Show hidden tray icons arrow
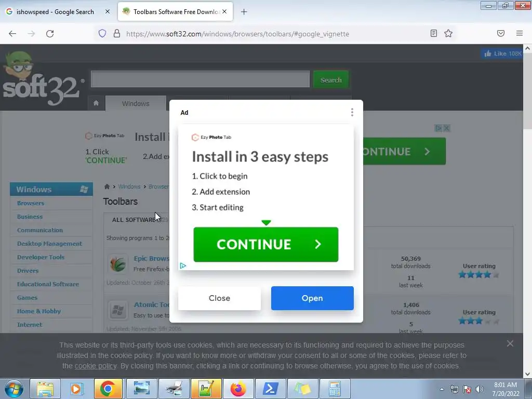The image size is (532, 399). tap(442, 389)
